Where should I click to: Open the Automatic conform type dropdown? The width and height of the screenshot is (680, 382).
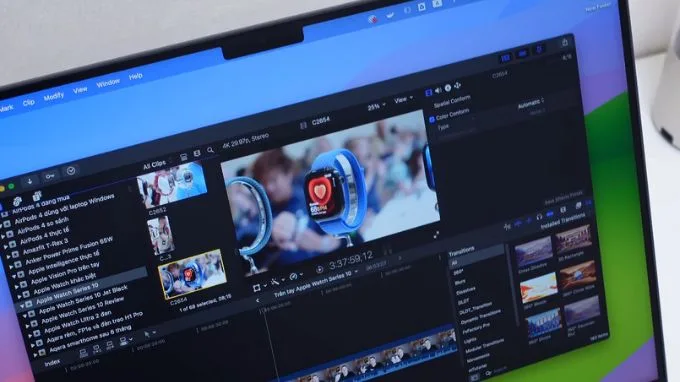(x=531, y=104)
